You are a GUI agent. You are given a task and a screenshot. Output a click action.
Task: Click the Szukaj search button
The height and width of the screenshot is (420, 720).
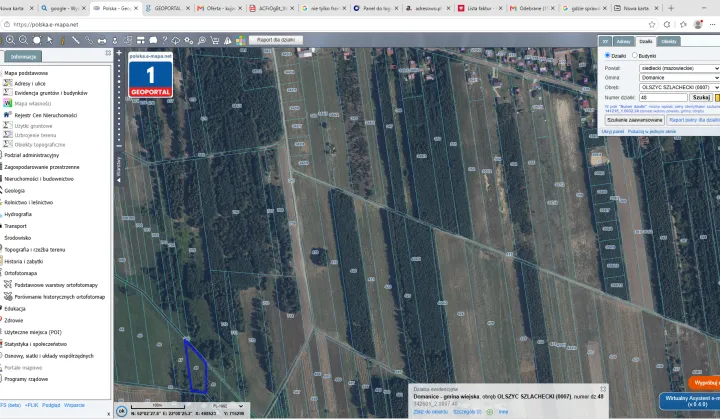click(x=701, y=97)
